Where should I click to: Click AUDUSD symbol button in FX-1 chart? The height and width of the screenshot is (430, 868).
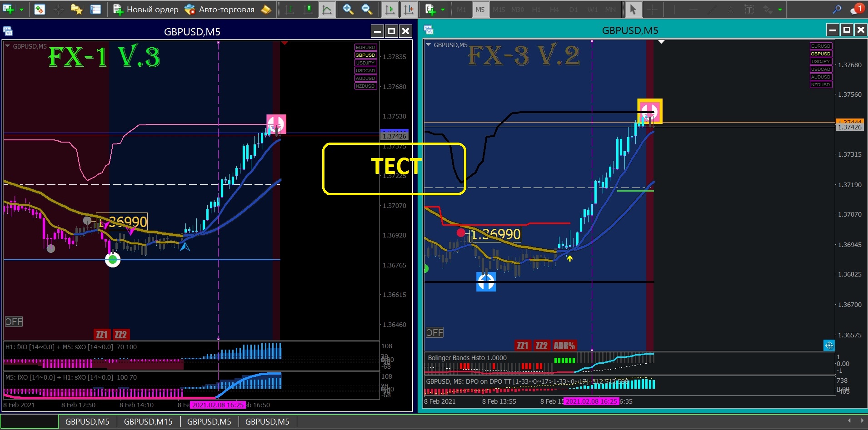(x=365, y=78)
